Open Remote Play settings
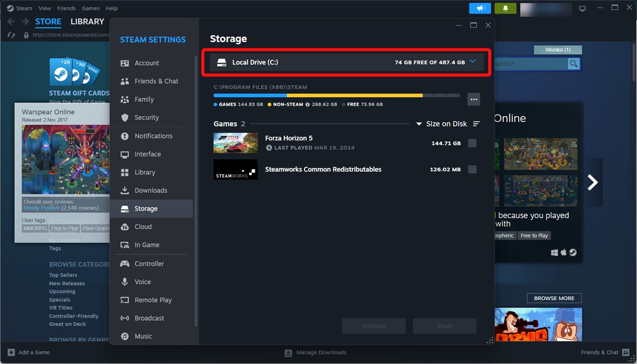 pos(152,300)
